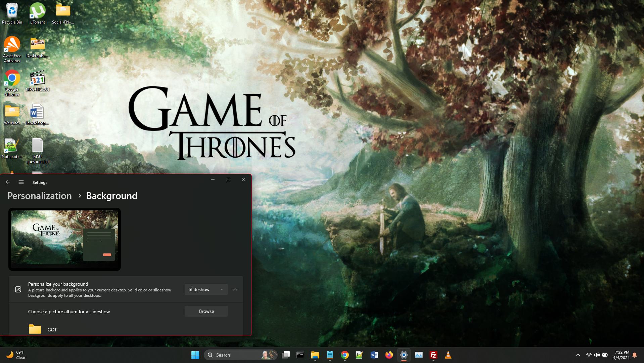This screenshot has height=363, width=644.
Task: Open File Explorer from taskbar
Action: point(315,355)
